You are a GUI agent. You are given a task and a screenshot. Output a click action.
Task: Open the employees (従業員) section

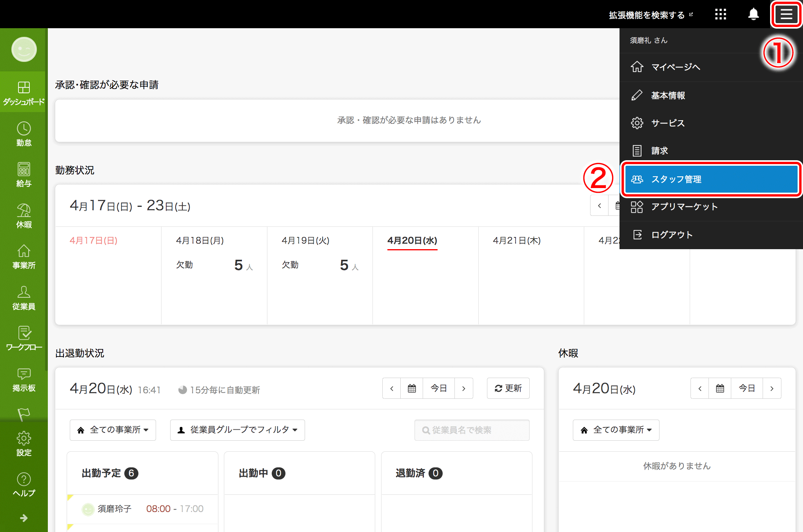24,298
